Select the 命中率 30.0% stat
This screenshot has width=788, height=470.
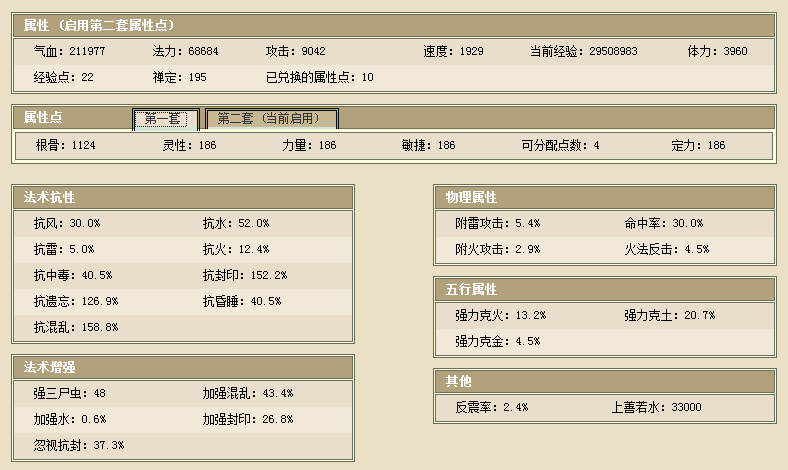(664, 223)
